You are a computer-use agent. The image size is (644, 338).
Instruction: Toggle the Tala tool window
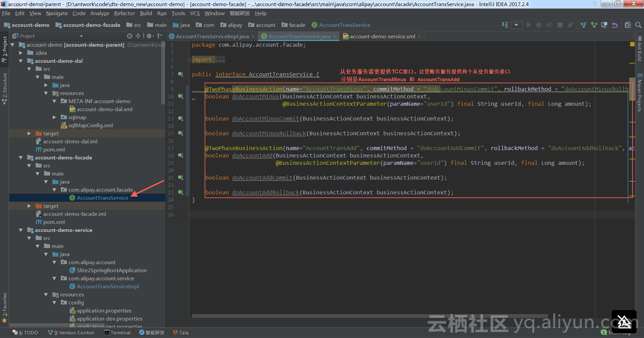(181, 332)
